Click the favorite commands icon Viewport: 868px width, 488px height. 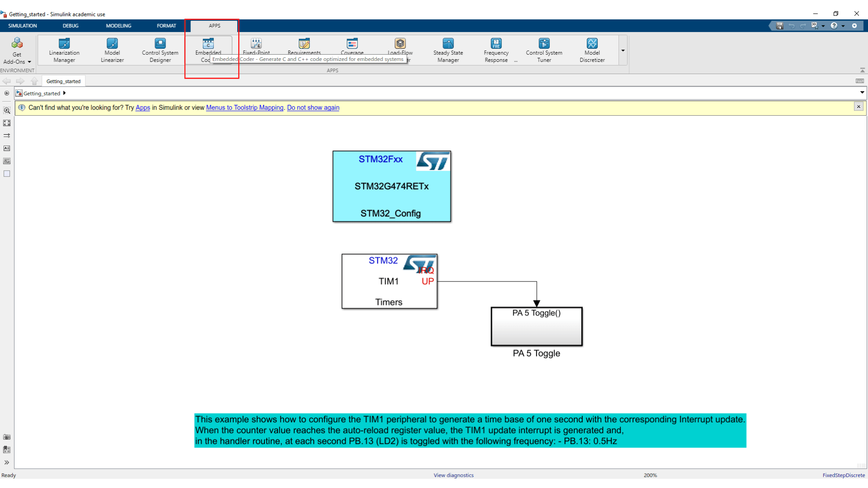click(815, 26)
